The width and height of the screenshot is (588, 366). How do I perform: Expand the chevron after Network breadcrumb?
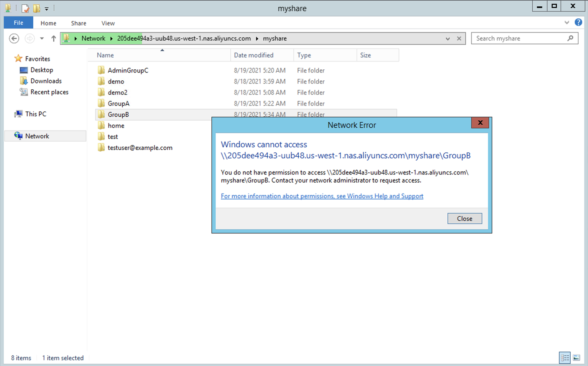(x=111, y=38)
